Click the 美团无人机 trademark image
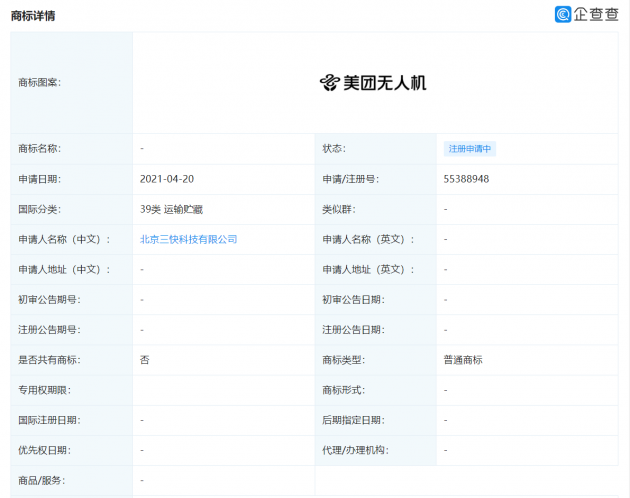This screenshot has height=498, width=630. click(373, 83)
